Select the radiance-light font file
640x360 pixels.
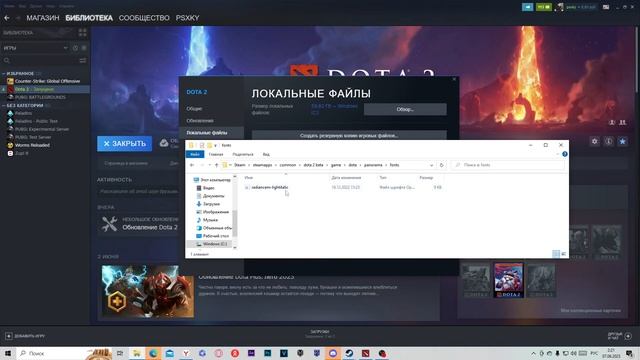click(270, 187)
